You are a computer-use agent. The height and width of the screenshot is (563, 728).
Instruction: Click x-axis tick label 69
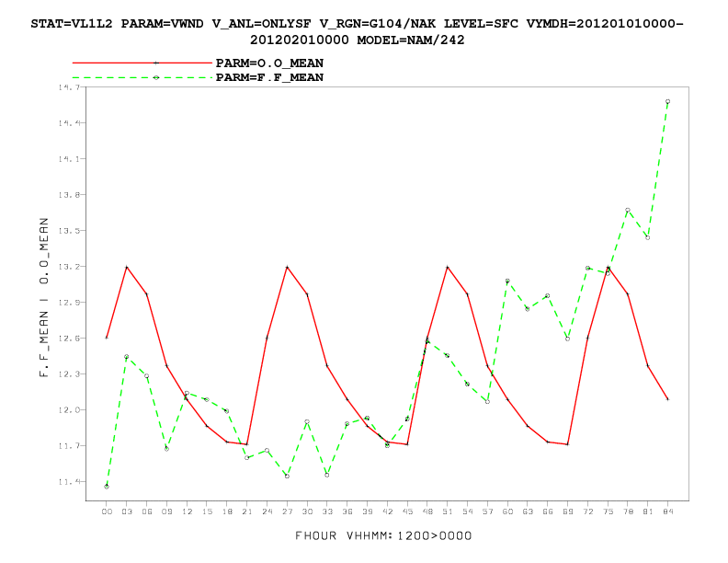point(568,511)
